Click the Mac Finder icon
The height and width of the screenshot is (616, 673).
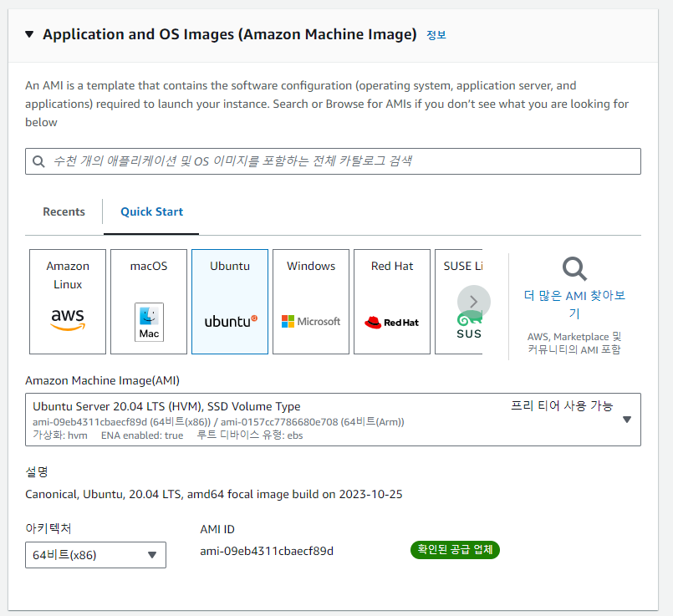pyautogui.click(x=149, y=322)
